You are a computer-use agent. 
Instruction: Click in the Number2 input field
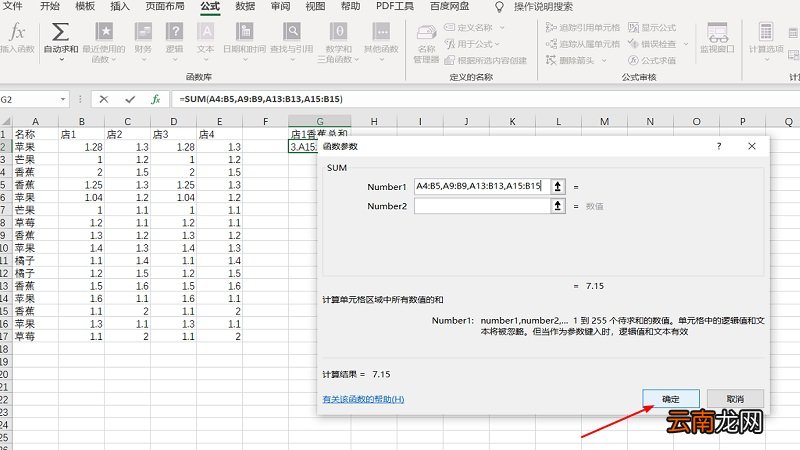482,206
